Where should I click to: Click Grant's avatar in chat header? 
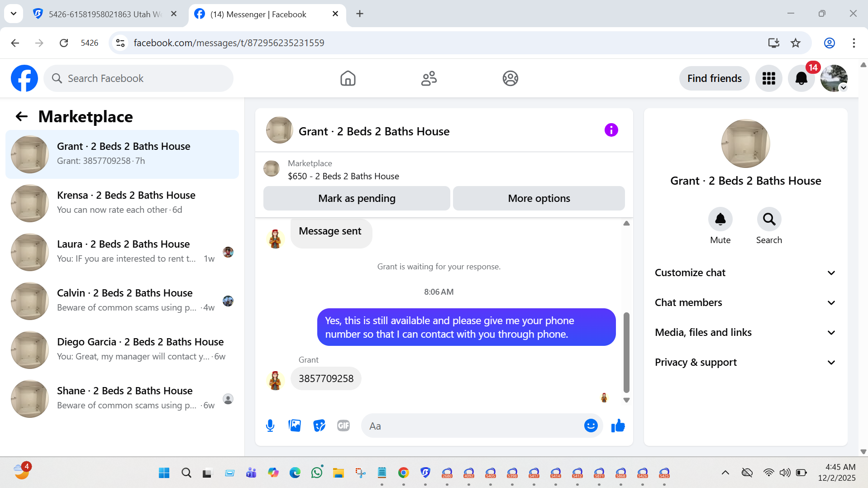pyautogui.click(x=279, y=130)
